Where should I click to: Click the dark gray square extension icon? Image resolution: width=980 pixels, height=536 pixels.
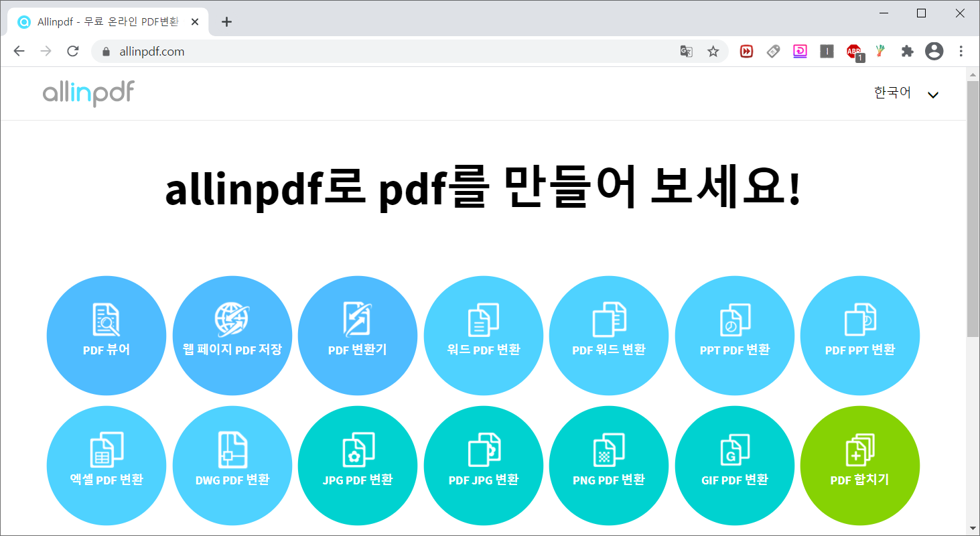(x=827, y=52)
